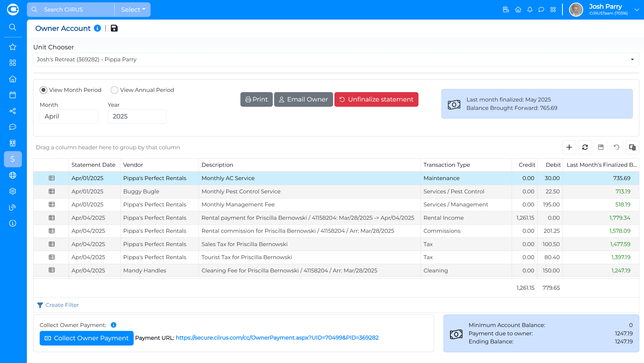Select the View Annual Period radio button
This screenshot has width=644, height=363.
pyautogui.click(x=114, y=90)
